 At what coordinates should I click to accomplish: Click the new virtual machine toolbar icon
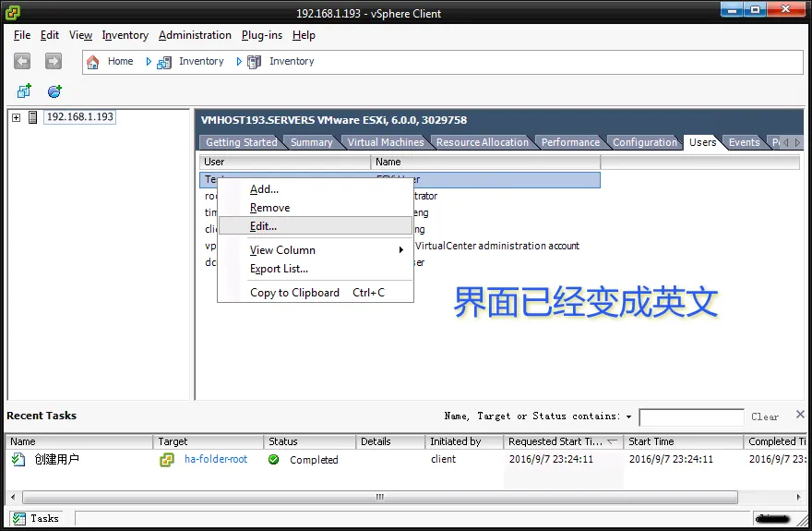pyautogui.click(x=24, y=91)
